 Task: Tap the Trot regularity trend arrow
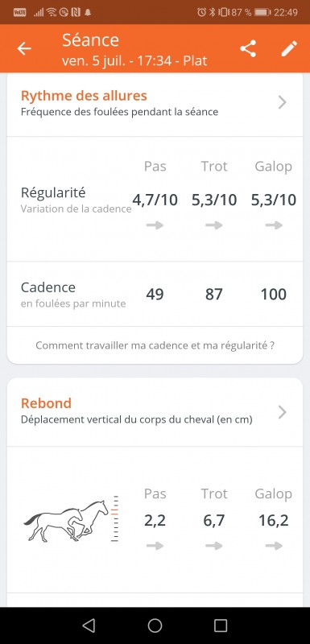214,225
